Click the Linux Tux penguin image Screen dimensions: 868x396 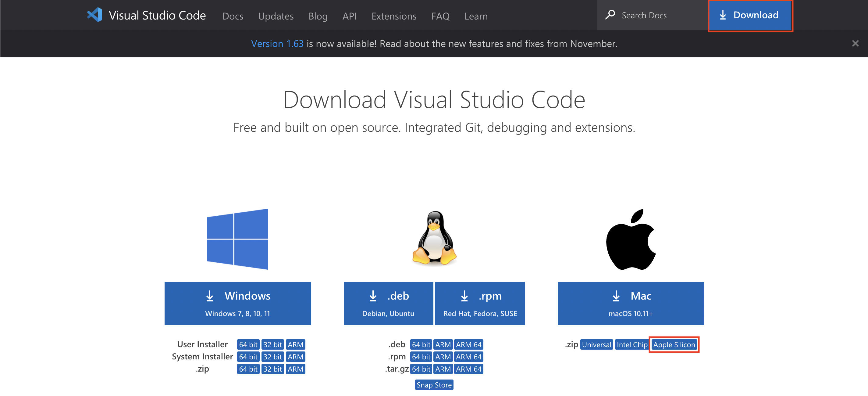(434, 238)
